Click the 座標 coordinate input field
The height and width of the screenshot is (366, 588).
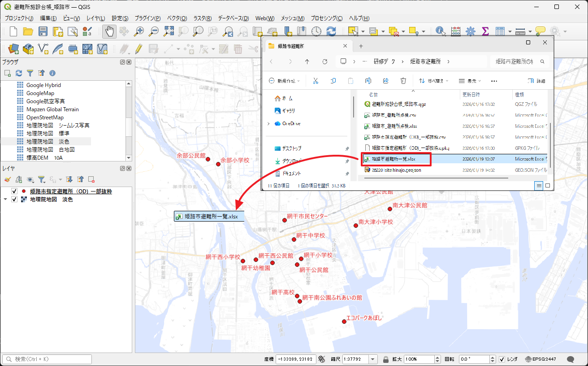tap(295, 359)
